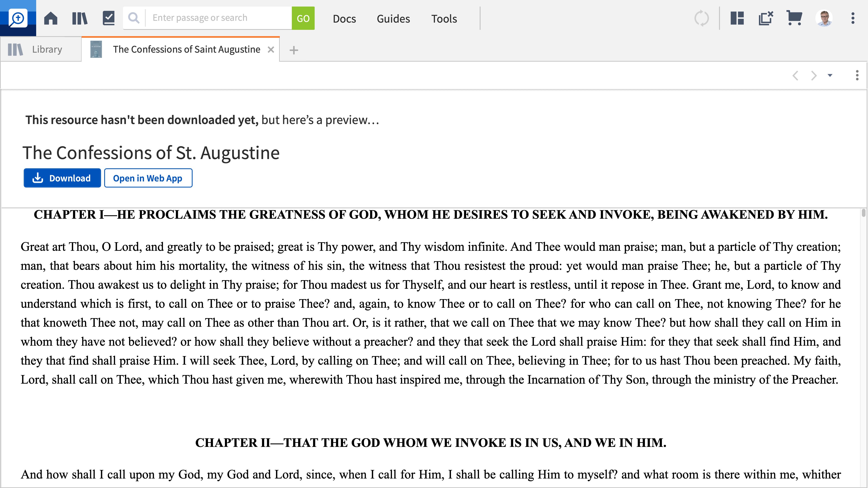Open the application kebab menu
Image resolution: width=868 pixels, height=488 pixels.
click(x=853, y=18)
